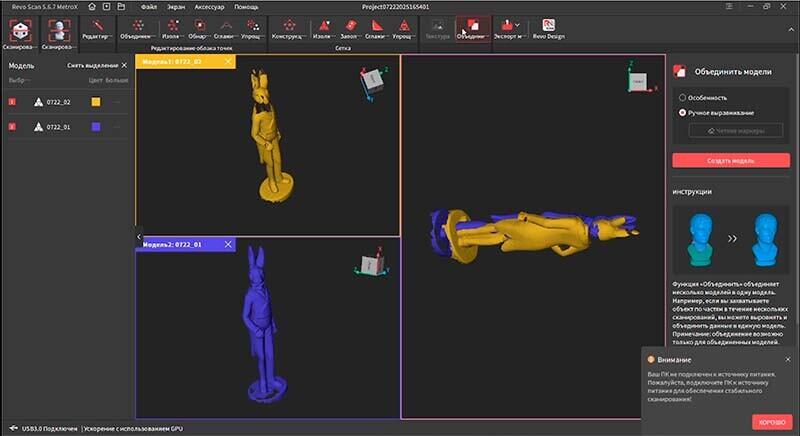Screen dimensions: 800x436
Task: Open the Экспорт dropdown arrow
Action: [x=517, y=24]
